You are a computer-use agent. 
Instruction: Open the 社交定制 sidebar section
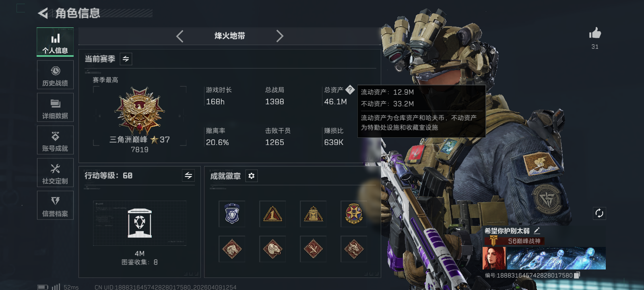tap(55, 173)
